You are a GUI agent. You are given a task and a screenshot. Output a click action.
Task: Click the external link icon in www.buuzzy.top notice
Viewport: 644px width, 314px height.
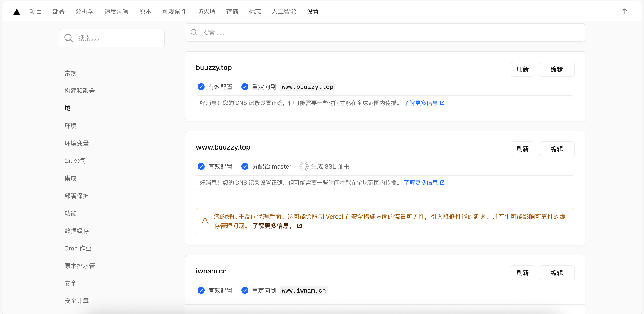click(x=442, y=183)
